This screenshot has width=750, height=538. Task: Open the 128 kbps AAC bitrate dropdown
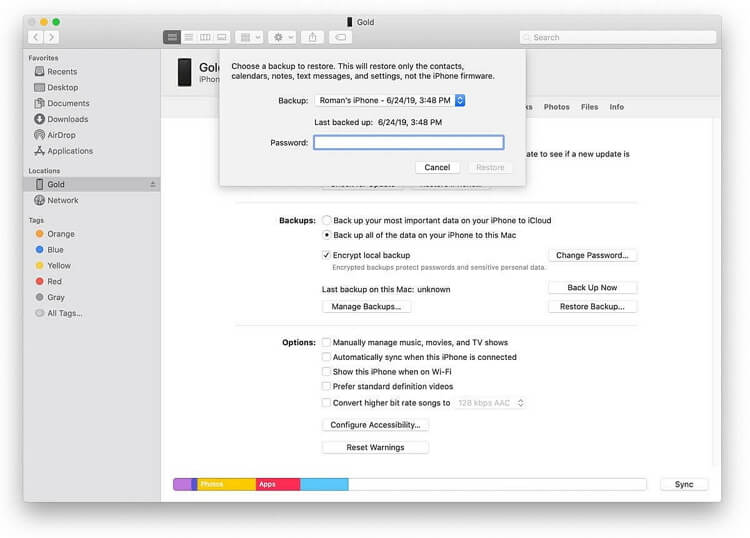(x=490, y=403)
